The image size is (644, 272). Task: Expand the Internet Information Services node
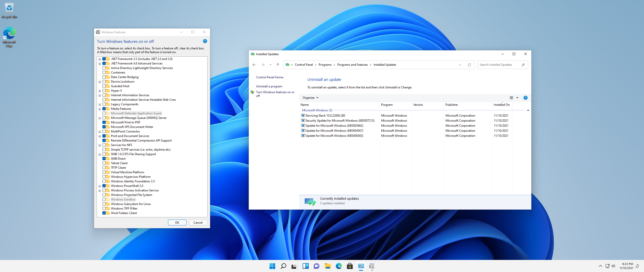(100, 95)
